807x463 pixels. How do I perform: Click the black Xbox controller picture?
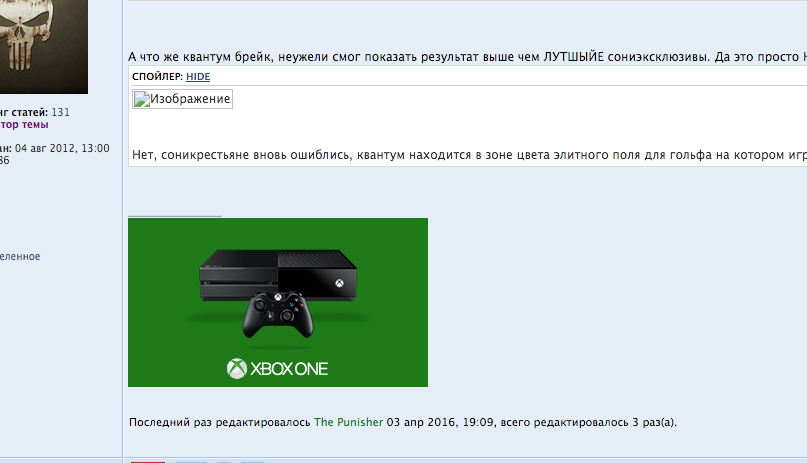278,315
